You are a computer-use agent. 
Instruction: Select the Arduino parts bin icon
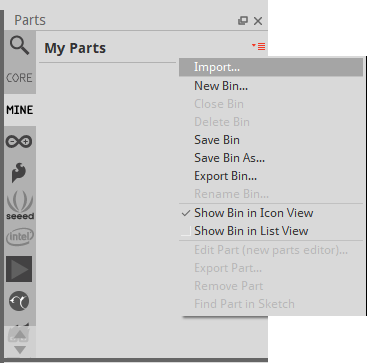20,142
